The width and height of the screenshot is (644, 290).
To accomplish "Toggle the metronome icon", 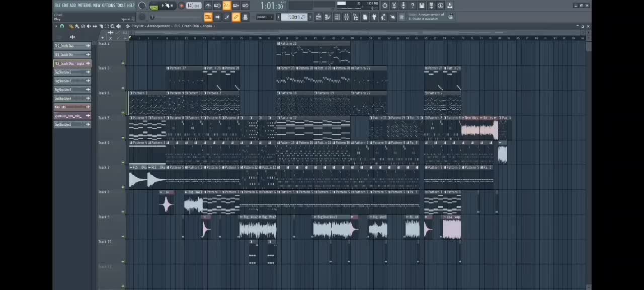I will pyautogui.click(x=208, y=6).
